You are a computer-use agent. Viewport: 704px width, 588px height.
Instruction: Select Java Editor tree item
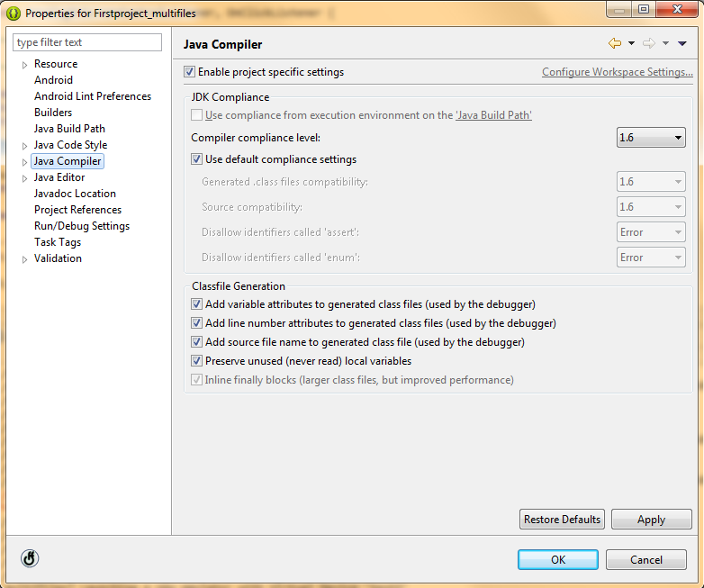(59, 177)
